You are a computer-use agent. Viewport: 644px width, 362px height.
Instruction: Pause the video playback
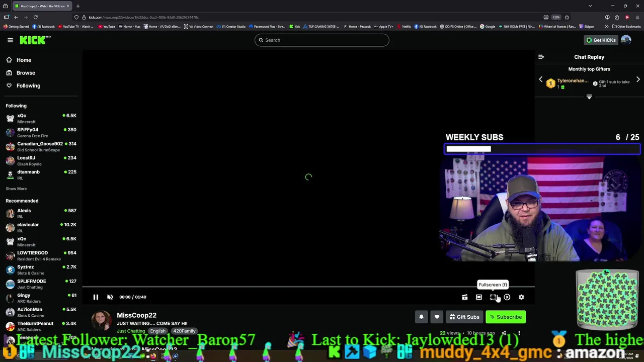tap(96, 297)
